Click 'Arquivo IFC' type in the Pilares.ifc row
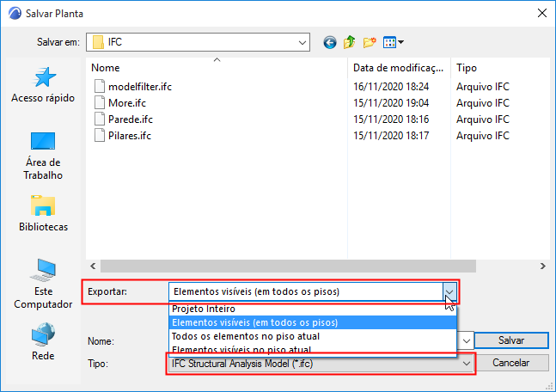The height and width of the screenshot is (392, 556). (483, 136)
